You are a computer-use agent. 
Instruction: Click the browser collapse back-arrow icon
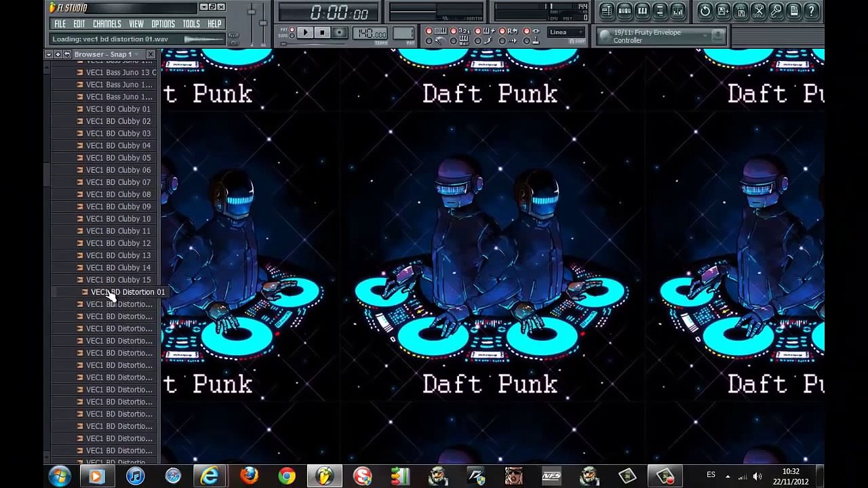66,54
